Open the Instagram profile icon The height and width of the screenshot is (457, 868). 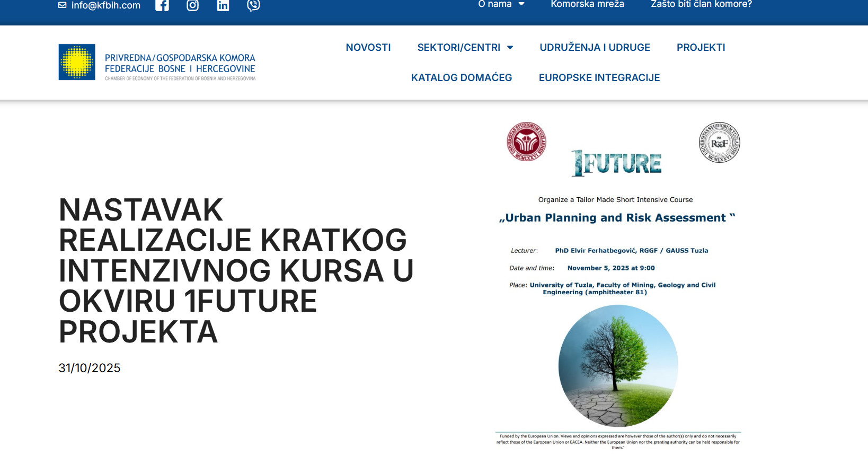click(193, 5)
